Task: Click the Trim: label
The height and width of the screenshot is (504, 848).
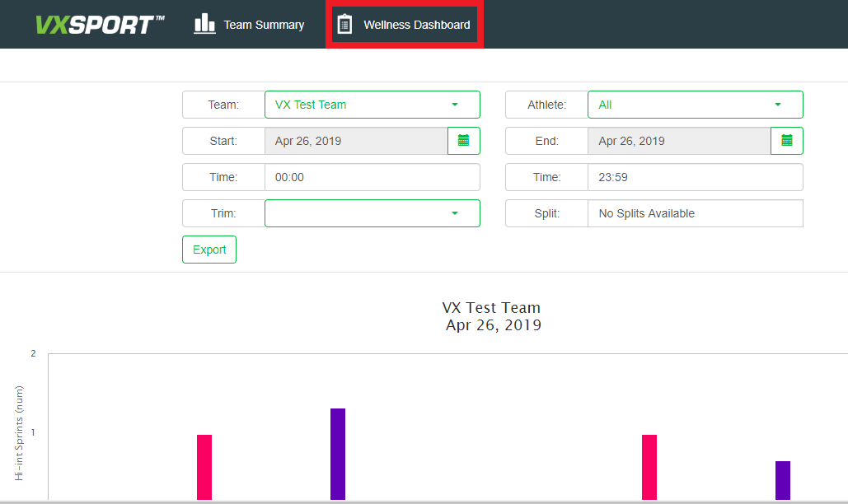Action: pos(223,213)
